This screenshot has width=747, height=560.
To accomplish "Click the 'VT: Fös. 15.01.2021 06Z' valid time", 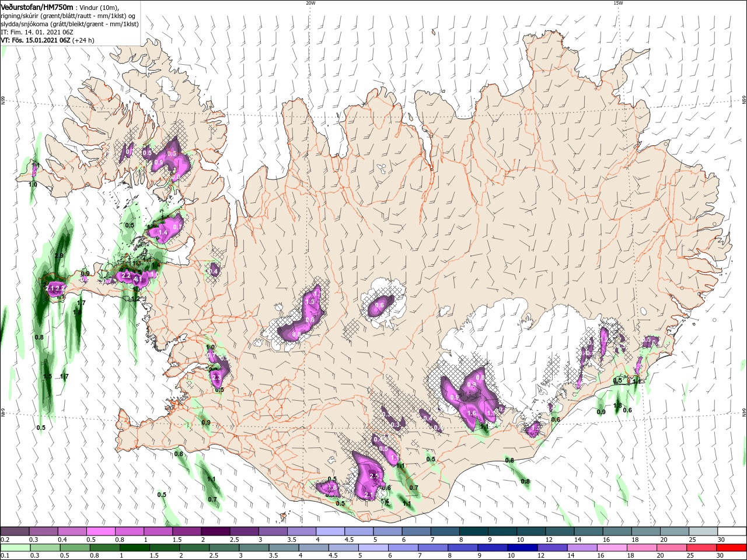I will [36, 40].
